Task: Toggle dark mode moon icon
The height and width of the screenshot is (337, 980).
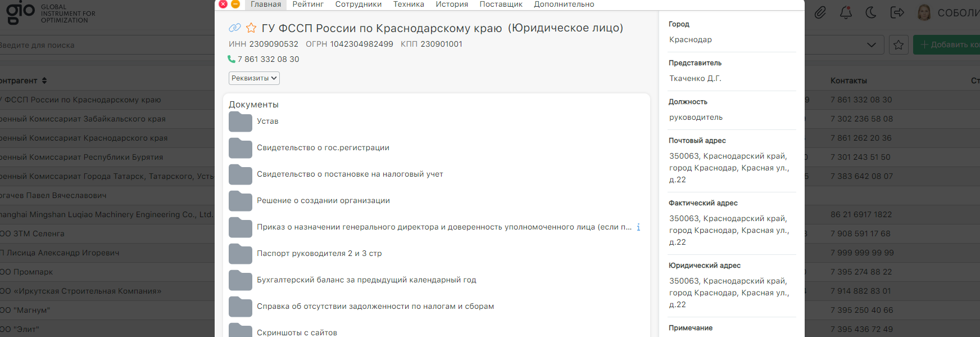Action: pos(871,12)
